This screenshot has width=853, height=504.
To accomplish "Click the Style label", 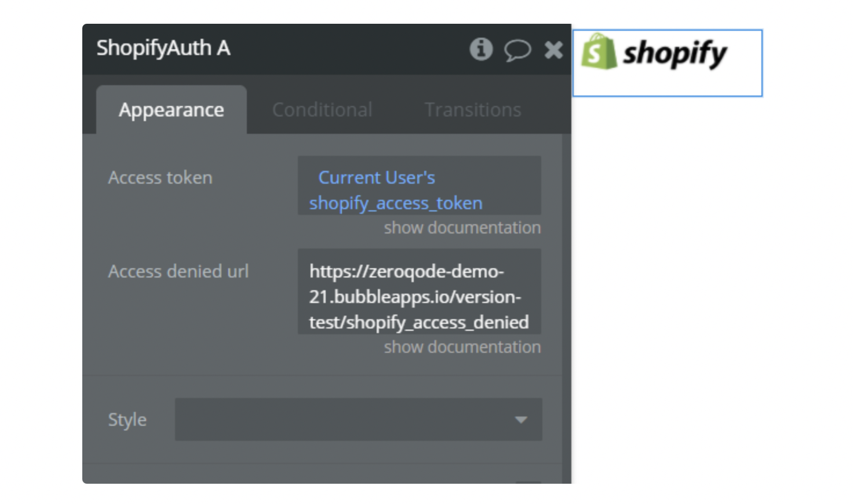I will click(127, 420).
